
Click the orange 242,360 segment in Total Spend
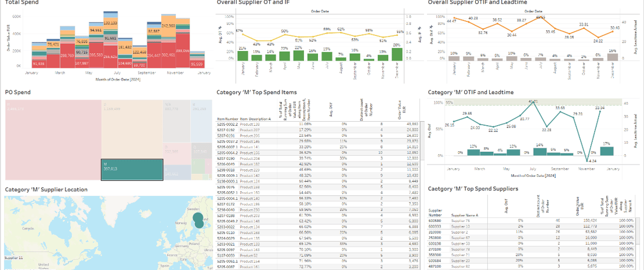[x=168, y=25]
